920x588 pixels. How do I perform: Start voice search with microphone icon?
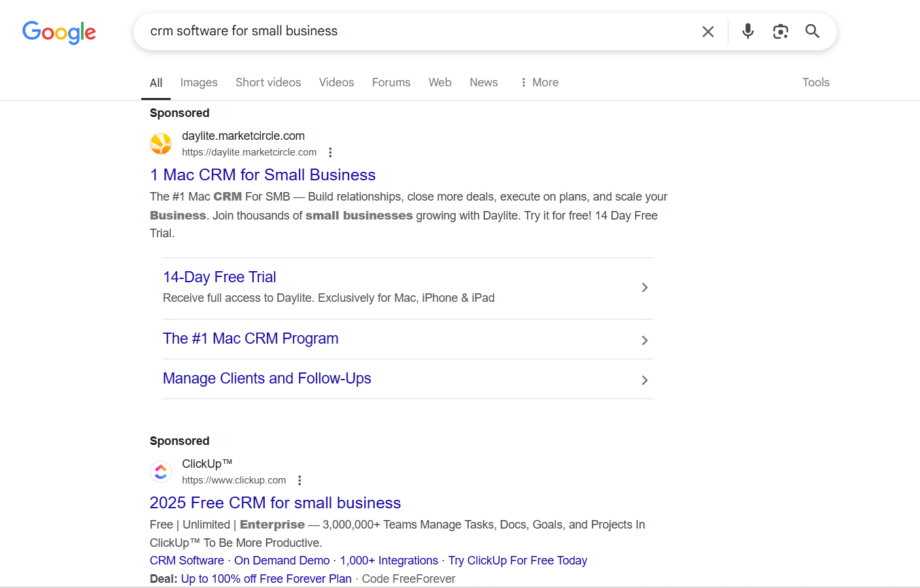tap(748, 31)
